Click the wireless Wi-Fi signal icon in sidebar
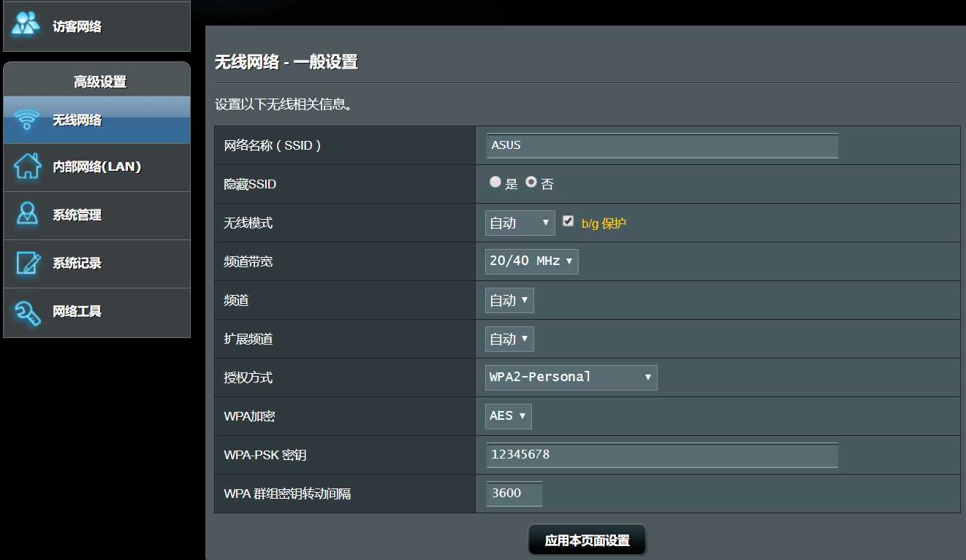Image resolution: width=966 pixels, height=560 pixels. pos(27,120)
